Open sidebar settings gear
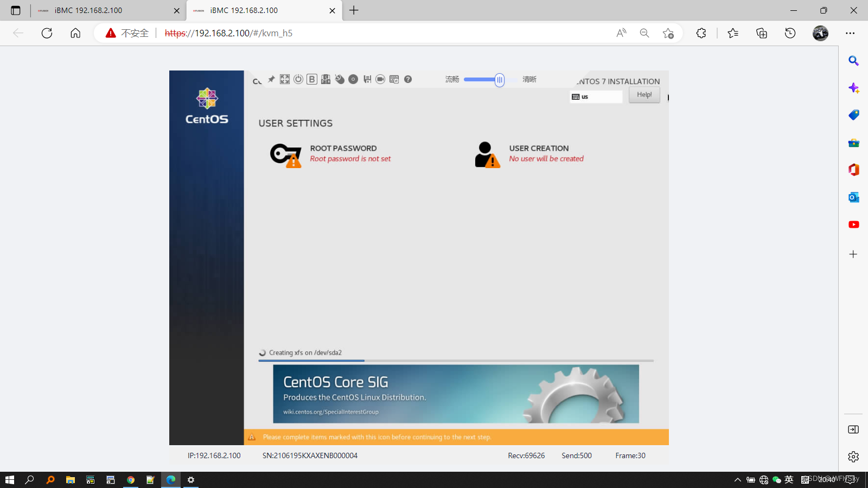 point(853,457)
